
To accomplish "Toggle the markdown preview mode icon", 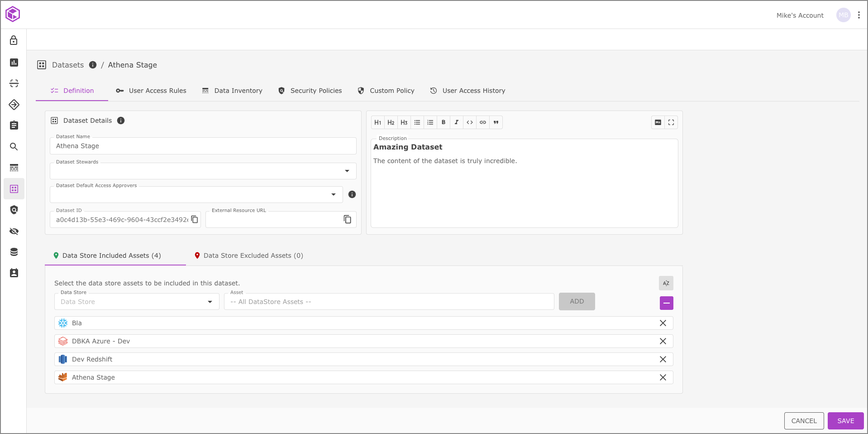I will 658,122.
